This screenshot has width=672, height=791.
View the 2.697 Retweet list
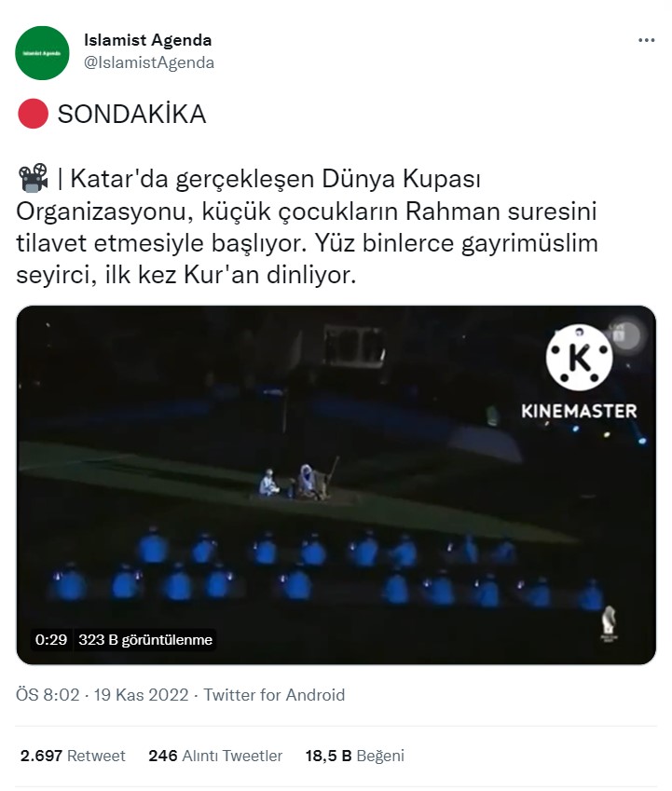[x=73, y=756]
